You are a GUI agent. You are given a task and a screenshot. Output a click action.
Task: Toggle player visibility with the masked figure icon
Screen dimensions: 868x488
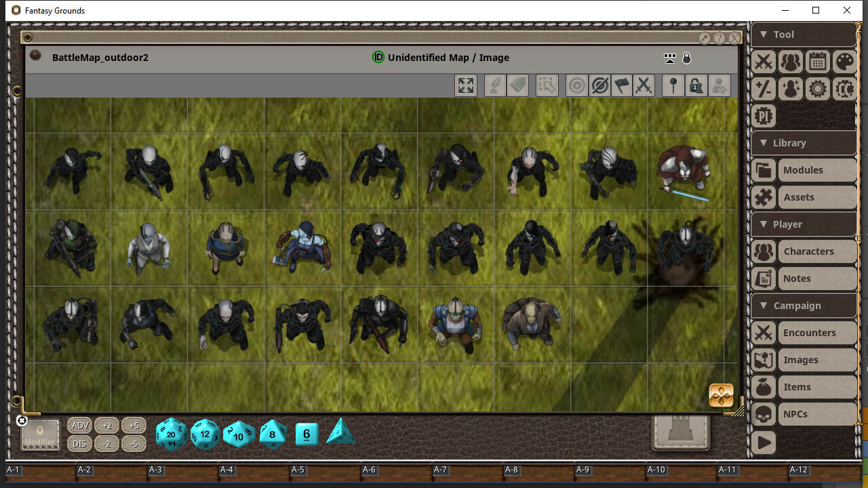click(x=719, y=85)
